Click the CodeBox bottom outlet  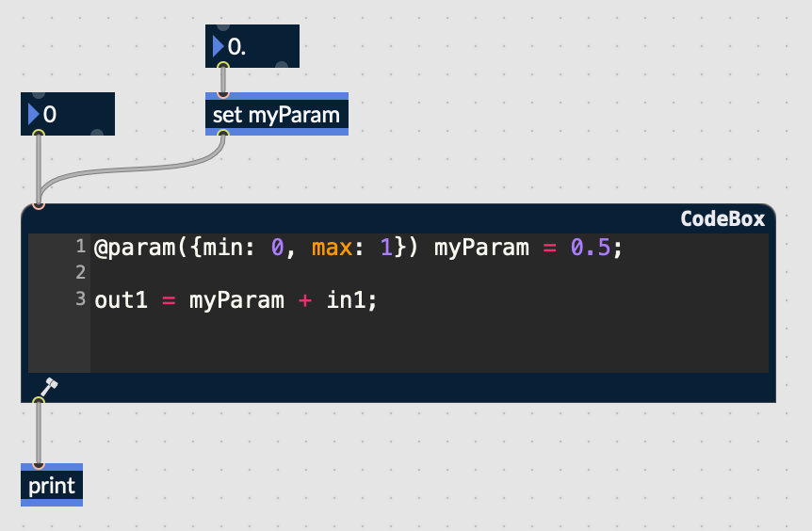point(38,402)
